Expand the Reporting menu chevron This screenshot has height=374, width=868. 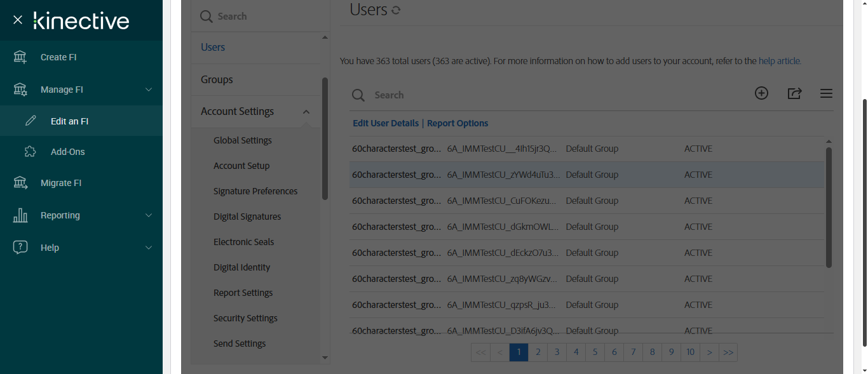pos(149,215)
